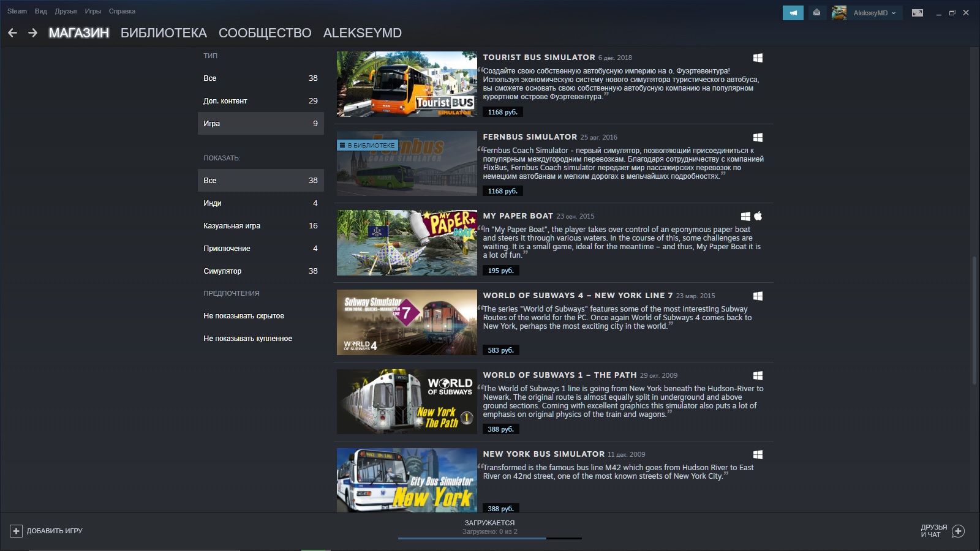Open the ALEKSEYMD profile tab

[x=363, y=33]
